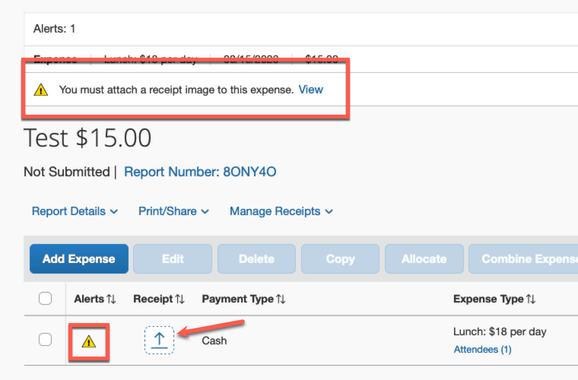Check the box for the Cash lunch expense
578x380 pixels.
click(45, 339)
